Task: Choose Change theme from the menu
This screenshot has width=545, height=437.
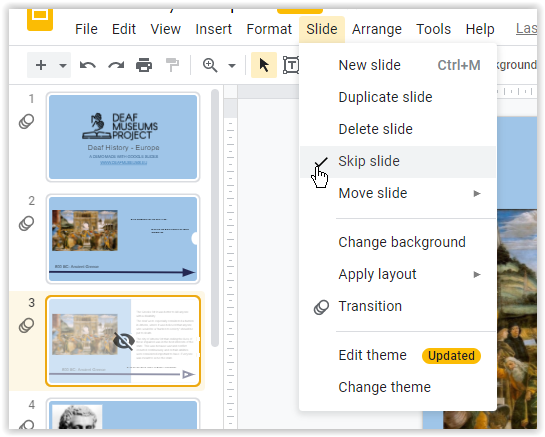Action: pyautogui.click(x=398, y=387)
